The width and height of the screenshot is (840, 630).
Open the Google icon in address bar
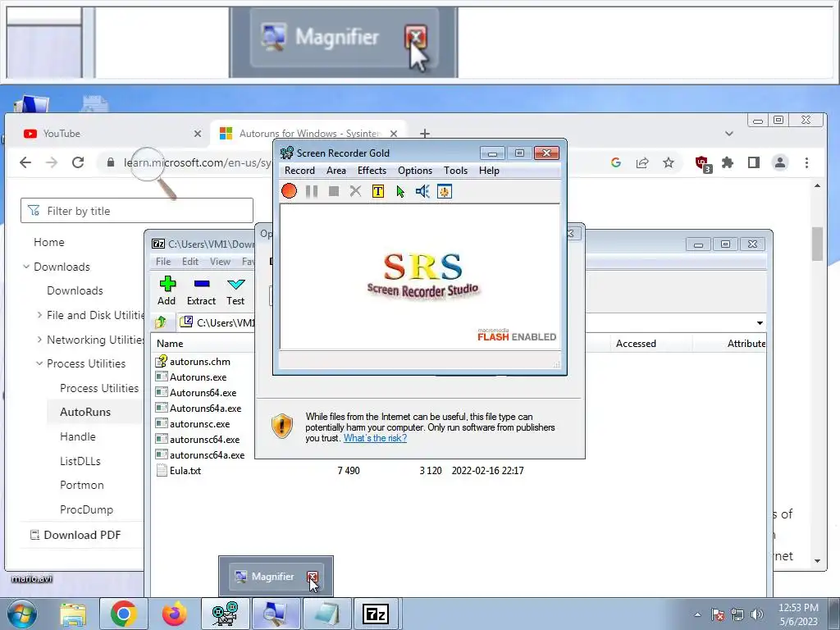click(616, 162)
